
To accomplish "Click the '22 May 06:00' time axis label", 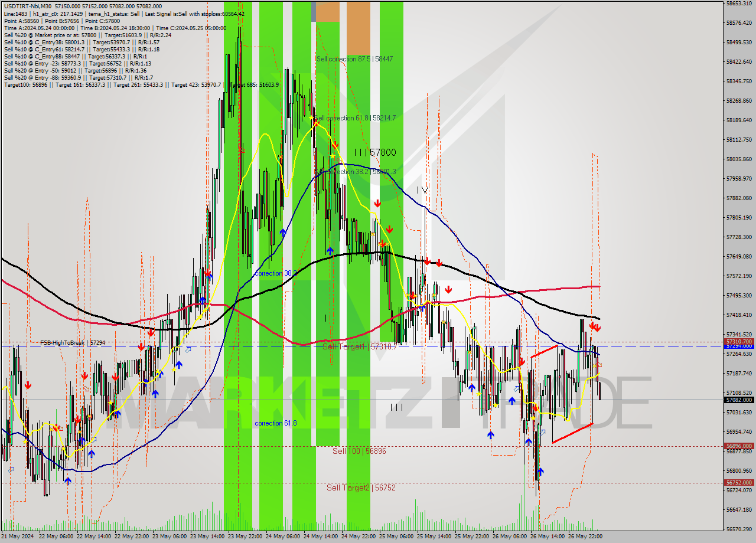I will click(x=55, y=537).
